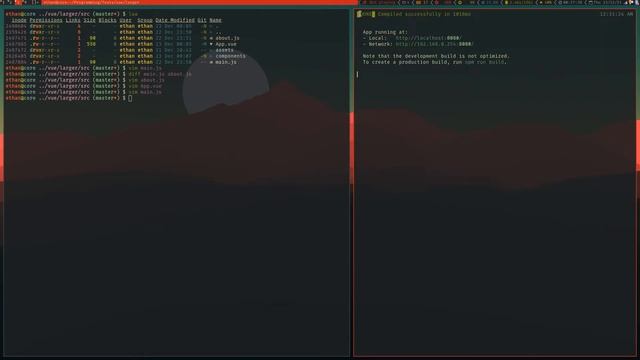
Task: Click the 'about.js' file name in listing
Action: (227, 38)
